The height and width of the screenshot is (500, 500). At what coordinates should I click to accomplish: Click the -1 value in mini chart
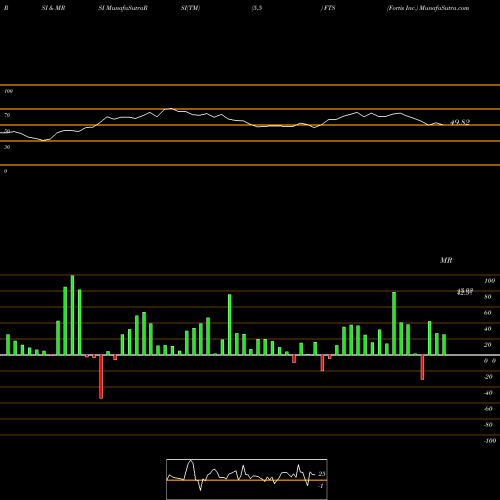point(321,486)
